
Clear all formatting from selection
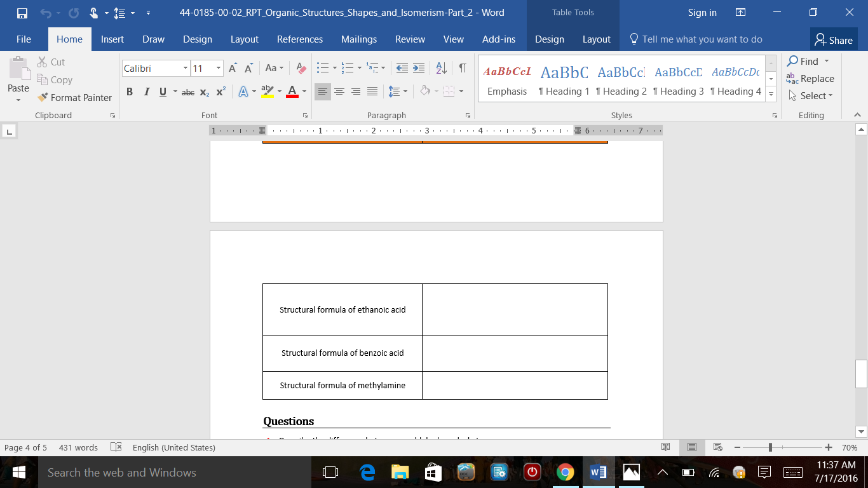[301, 68]
